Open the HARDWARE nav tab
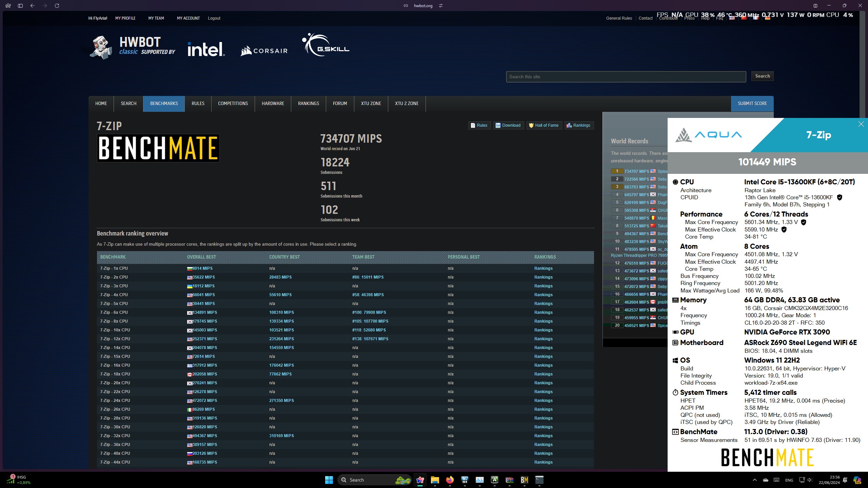 tap(273, 104)
